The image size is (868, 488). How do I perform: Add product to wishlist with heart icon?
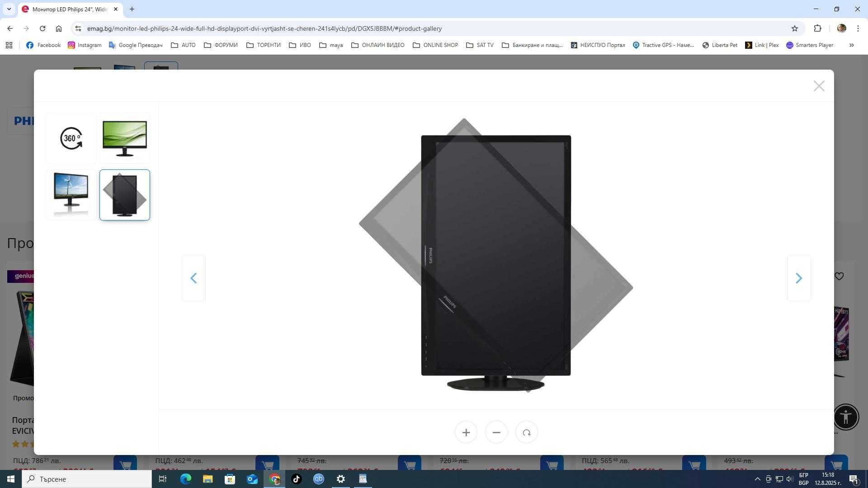pos(839,276)
